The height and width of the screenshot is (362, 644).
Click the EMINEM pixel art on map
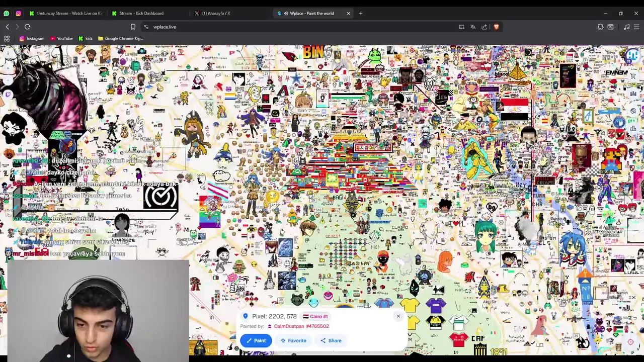(x=617, y=72)
